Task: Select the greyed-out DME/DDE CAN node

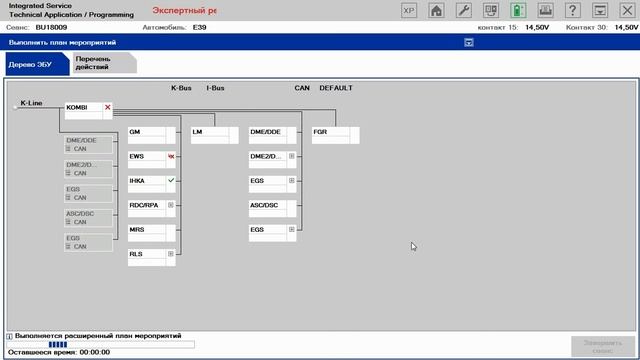Action: pyautogui.click(x=88, y=144)
